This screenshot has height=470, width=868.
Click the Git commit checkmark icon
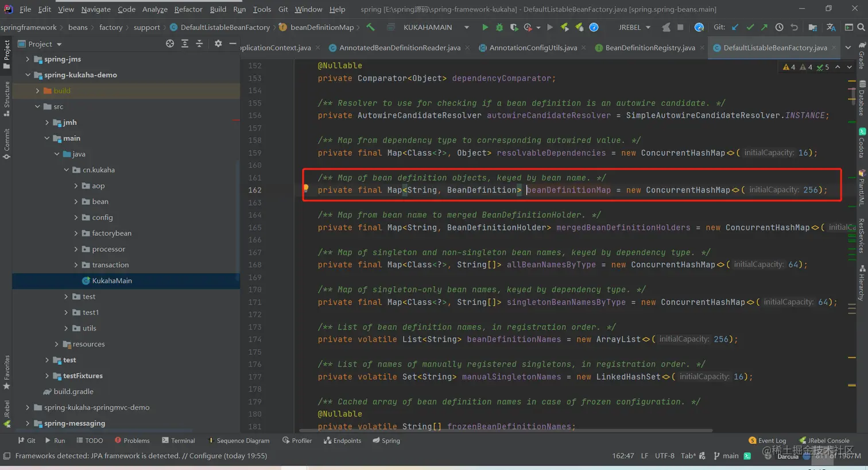[x=750, y=27]
